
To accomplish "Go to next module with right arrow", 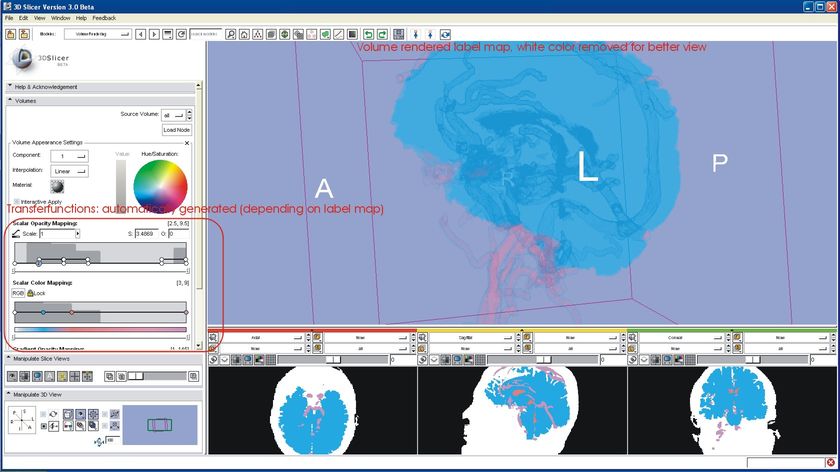I will pos(154,34).
